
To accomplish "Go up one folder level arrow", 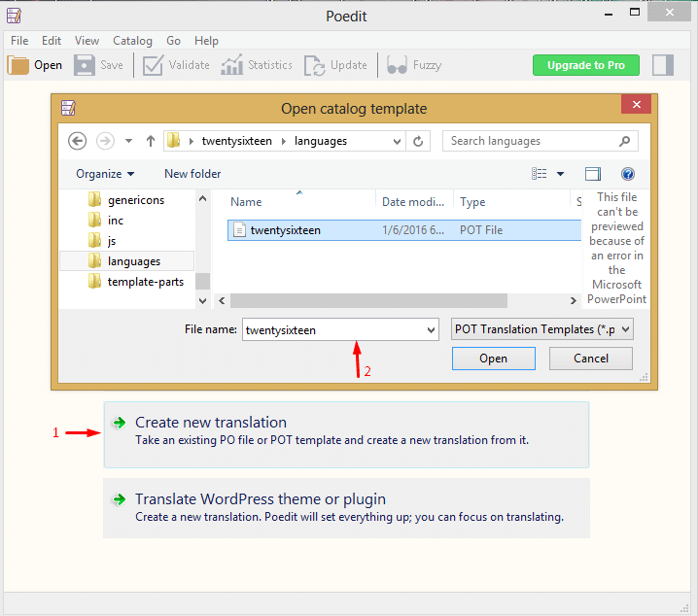I will click(x=151, y=141).
